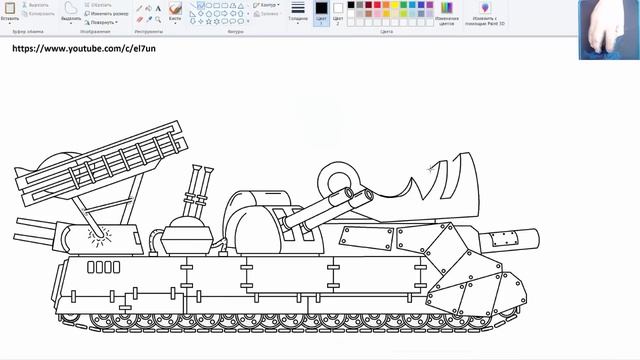Viewport: 640px width, 360px height.
Task: Select the straight line shape
Action: click(x=193, y=5)
